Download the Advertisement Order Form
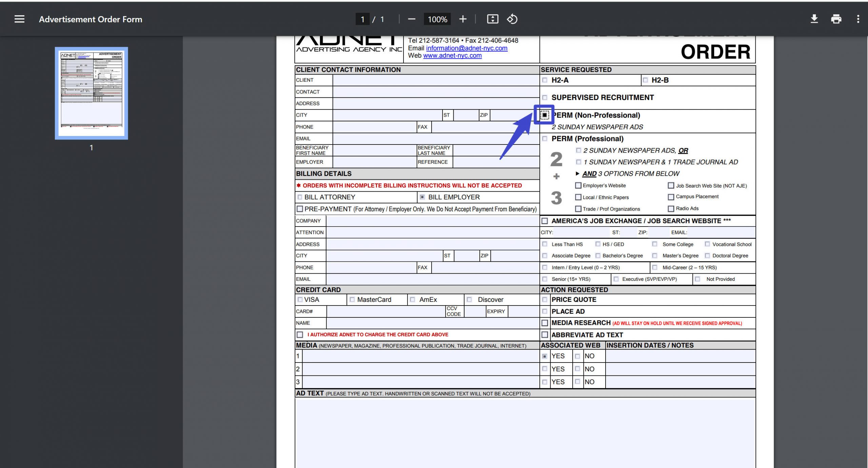This screenshot has width=868, height=468. click(x=814, y=19)
